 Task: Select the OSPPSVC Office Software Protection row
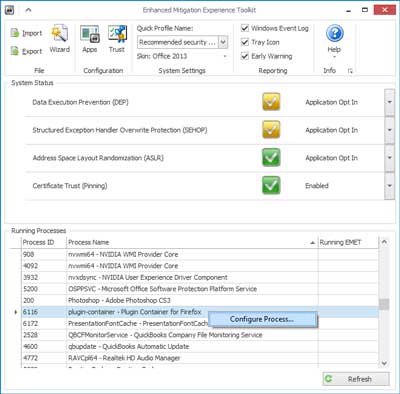(200, 289)
